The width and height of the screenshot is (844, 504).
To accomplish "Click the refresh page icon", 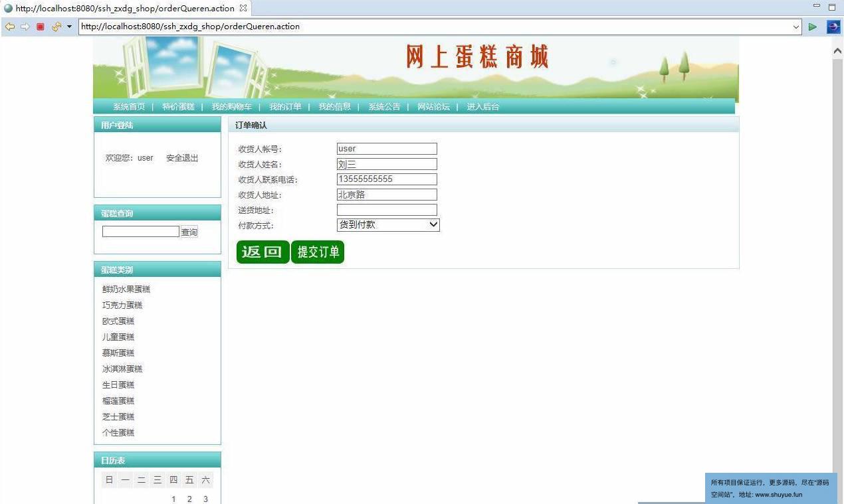I will click(x=56, y=27).
